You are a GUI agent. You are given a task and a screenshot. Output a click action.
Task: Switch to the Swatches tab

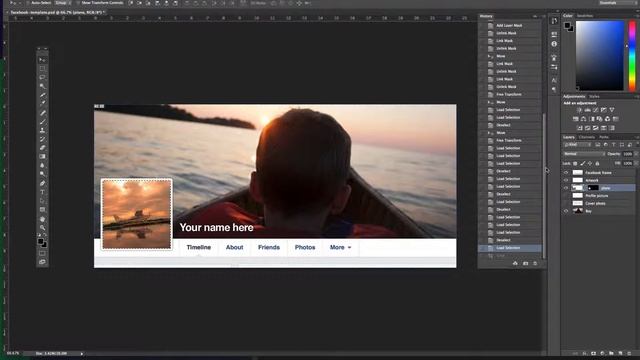point(585,16)
